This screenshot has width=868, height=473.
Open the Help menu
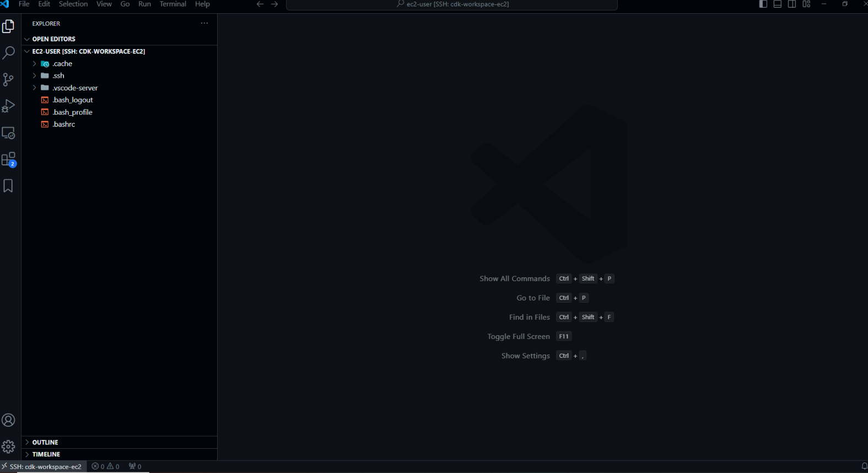(202, 4)
